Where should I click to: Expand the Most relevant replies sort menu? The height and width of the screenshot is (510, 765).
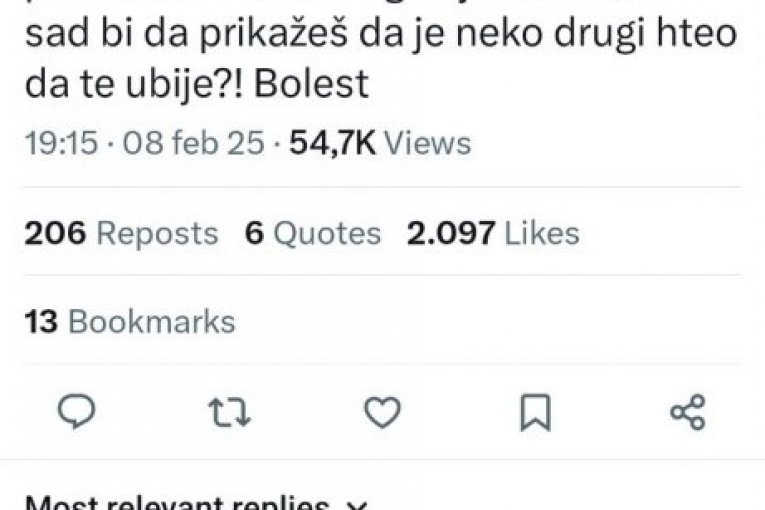(x=195, y=503)
